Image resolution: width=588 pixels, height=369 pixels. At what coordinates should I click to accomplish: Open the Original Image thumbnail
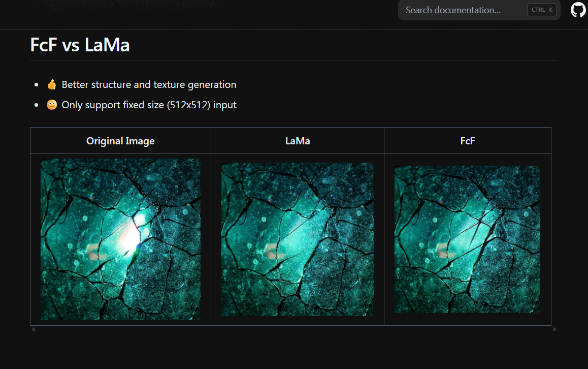click(x=120, y=239)
